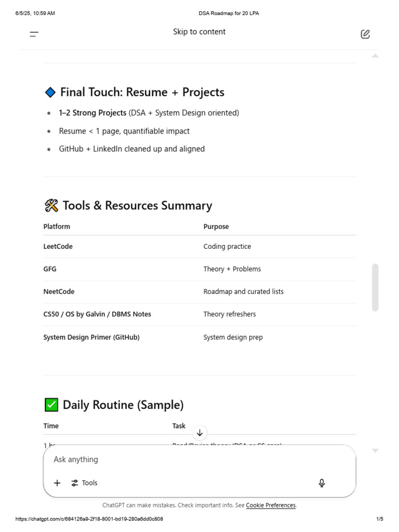Open the Cookie Preferences link
Image resolution: width=399 pixels, height=532 pixels.
(271, 505)
